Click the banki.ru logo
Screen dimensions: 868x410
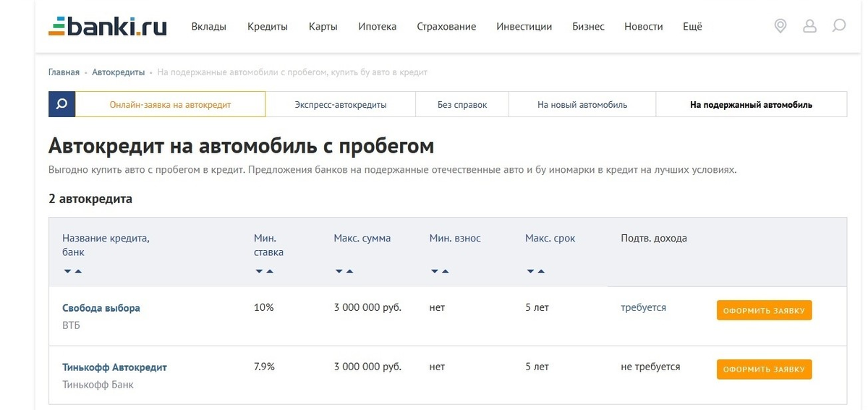coord(107,26)
